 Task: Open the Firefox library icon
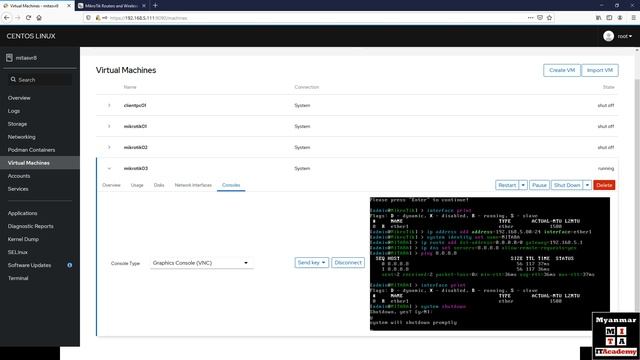point(598,18)
